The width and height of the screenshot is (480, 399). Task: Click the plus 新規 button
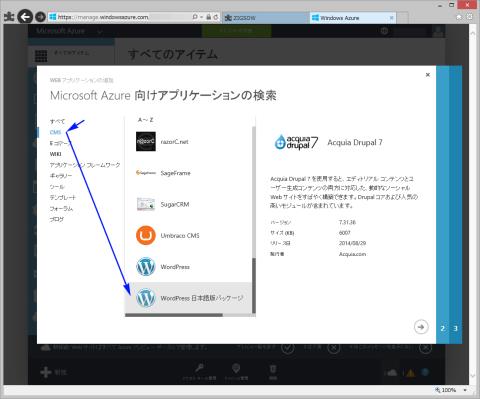tap(53, 372)
